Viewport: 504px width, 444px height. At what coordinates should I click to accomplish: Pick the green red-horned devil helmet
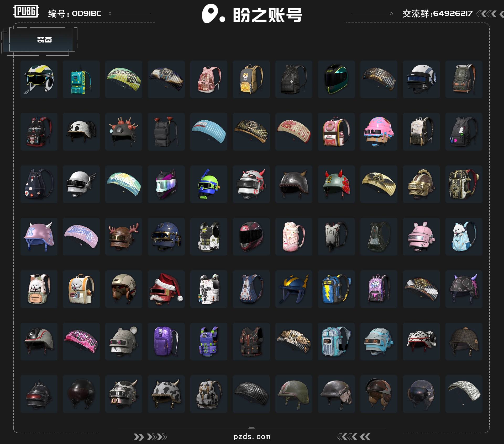[x=336, y=184]
